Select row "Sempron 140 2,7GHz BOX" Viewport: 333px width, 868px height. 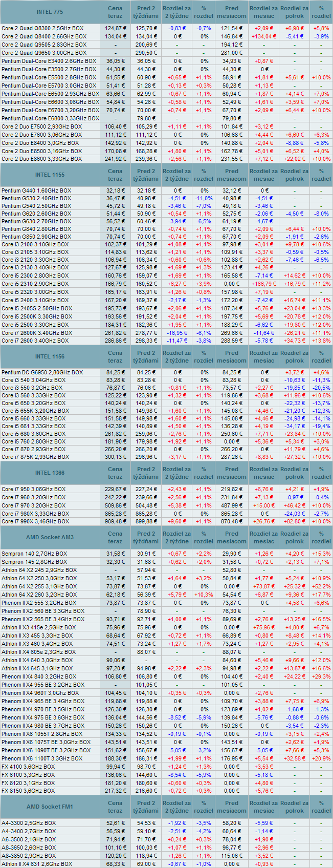click(166, 554)
